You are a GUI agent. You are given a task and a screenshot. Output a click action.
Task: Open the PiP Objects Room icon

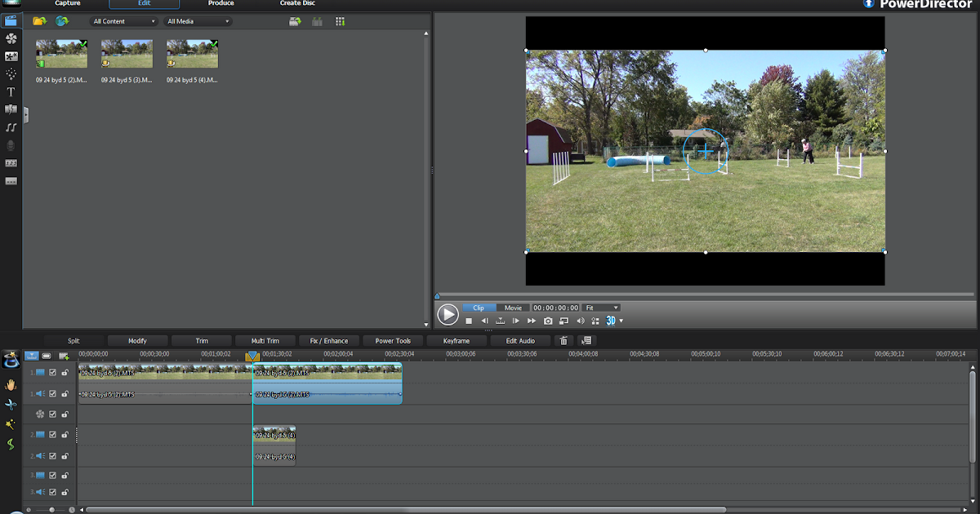(11, 56)
